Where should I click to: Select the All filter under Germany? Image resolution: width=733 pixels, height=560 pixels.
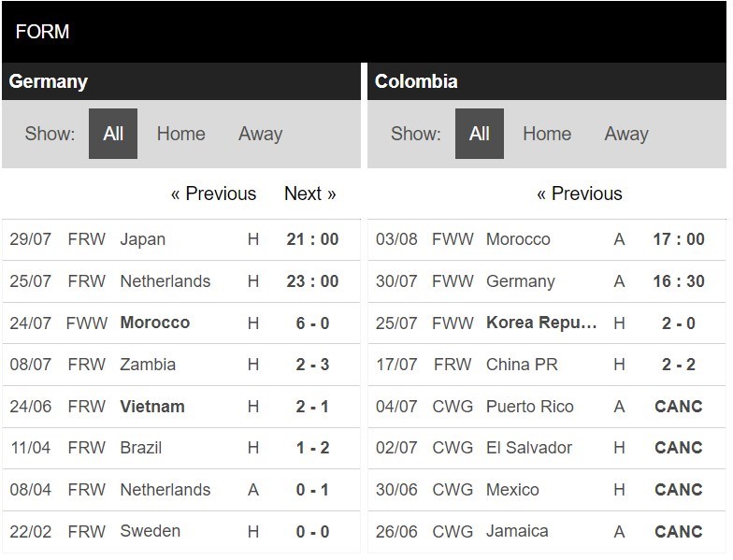pos(113,134)
